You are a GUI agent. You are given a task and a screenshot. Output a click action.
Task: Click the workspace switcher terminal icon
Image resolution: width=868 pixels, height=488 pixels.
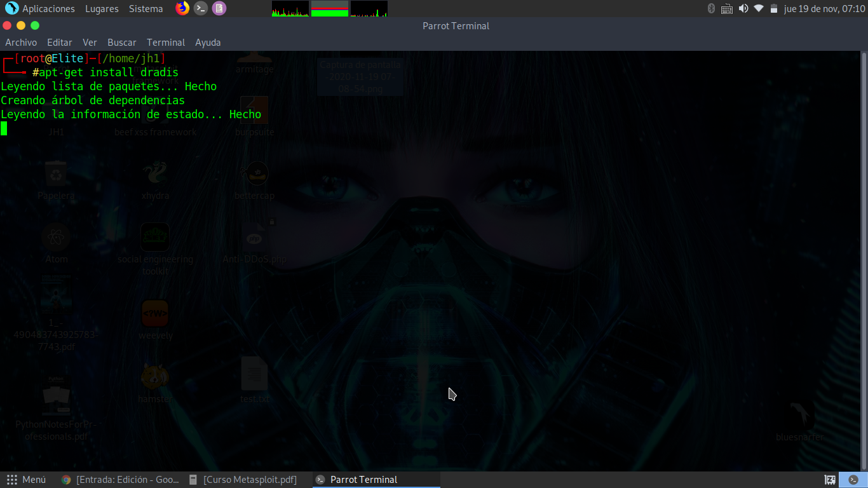(853, 480)
